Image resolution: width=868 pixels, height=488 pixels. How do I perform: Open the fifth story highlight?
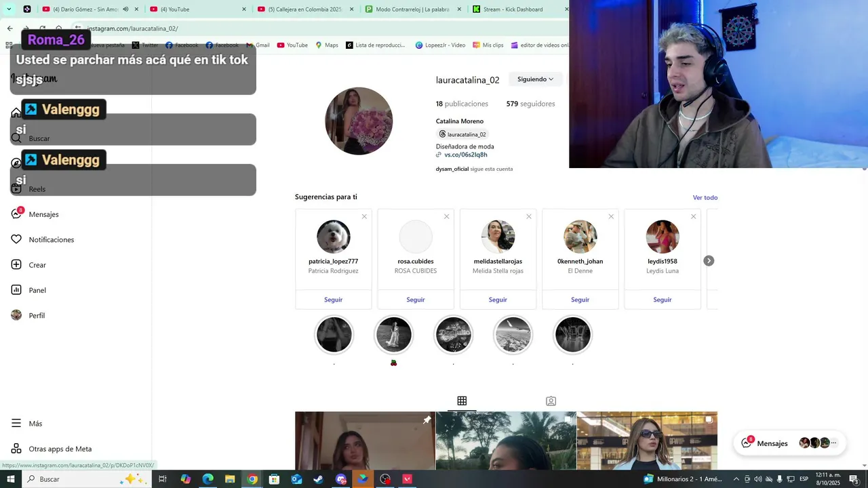[x=572, y=335]
